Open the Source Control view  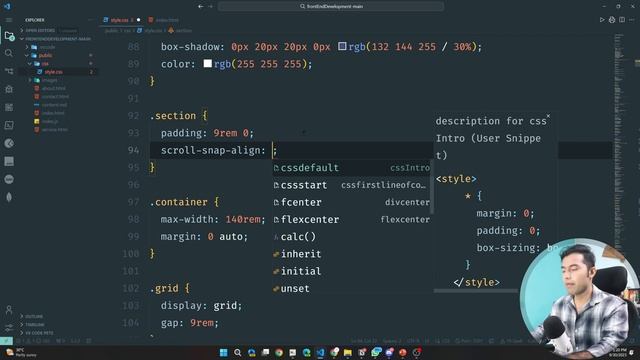click(x=9, y=71)
